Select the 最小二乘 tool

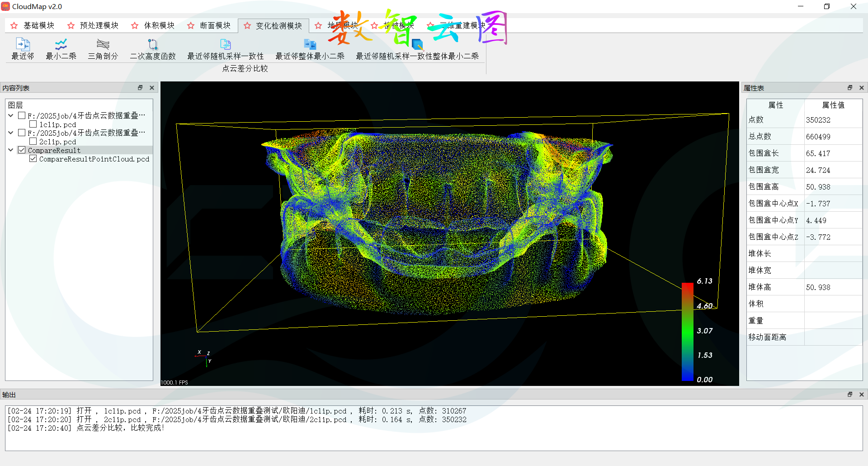(x=61, y=48)
